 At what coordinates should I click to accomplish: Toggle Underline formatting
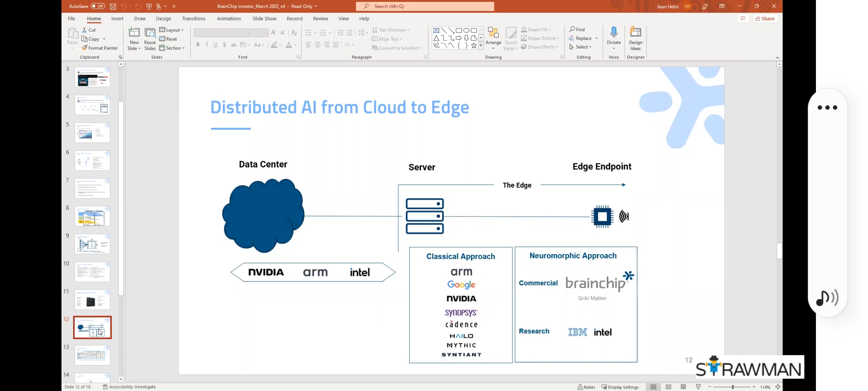(x=216, y=45)
